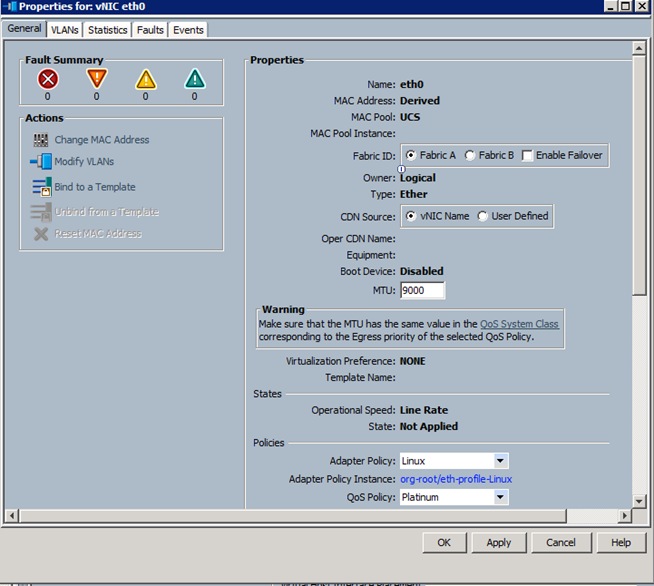This screenshot has height=586, width=654.
Task: Click the 'Ether' Type value
Action: click(413, 194)
